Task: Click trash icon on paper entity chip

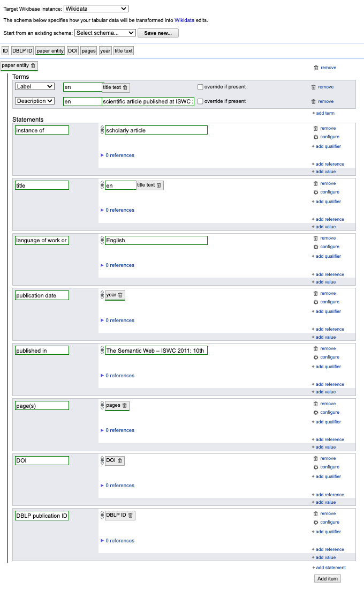Action: tap(33, 66)
